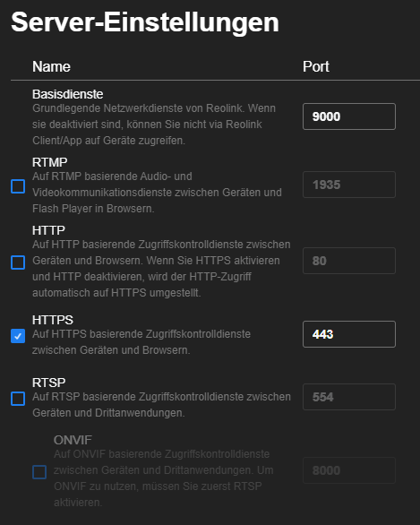The width and height of the screenshot is (420, 525).
Task: Select the HTTP port field showing 80
Action: click(x=349, y=261)
